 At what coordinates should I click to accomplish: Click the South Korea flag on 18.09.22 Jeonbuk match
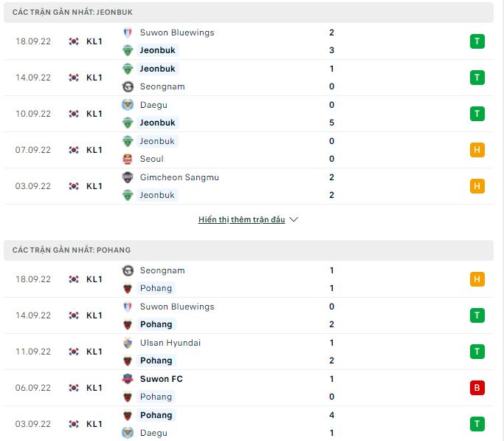(x=74, y=41)
